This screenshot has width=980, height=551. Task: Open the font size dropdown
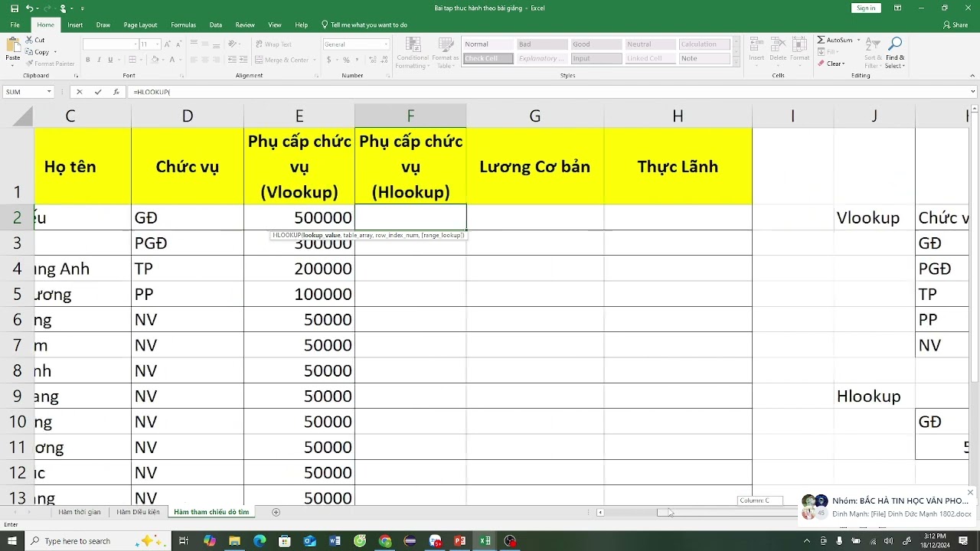coord(157,44)
